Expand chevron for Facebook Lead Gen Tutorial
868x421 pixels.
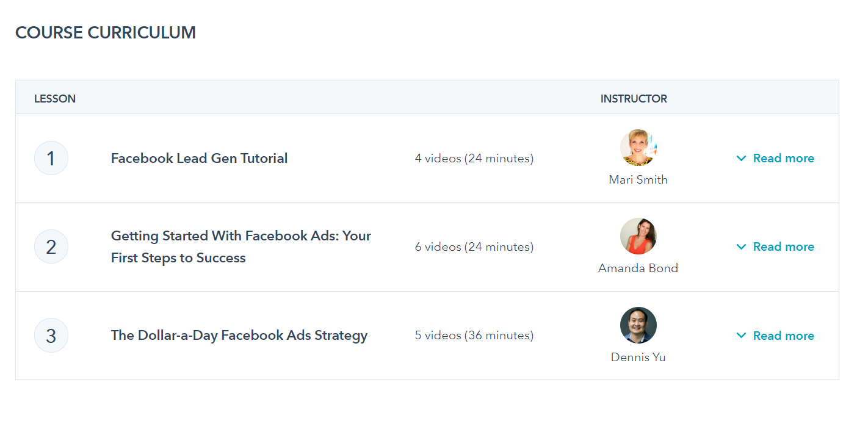(x=741, y=159)
